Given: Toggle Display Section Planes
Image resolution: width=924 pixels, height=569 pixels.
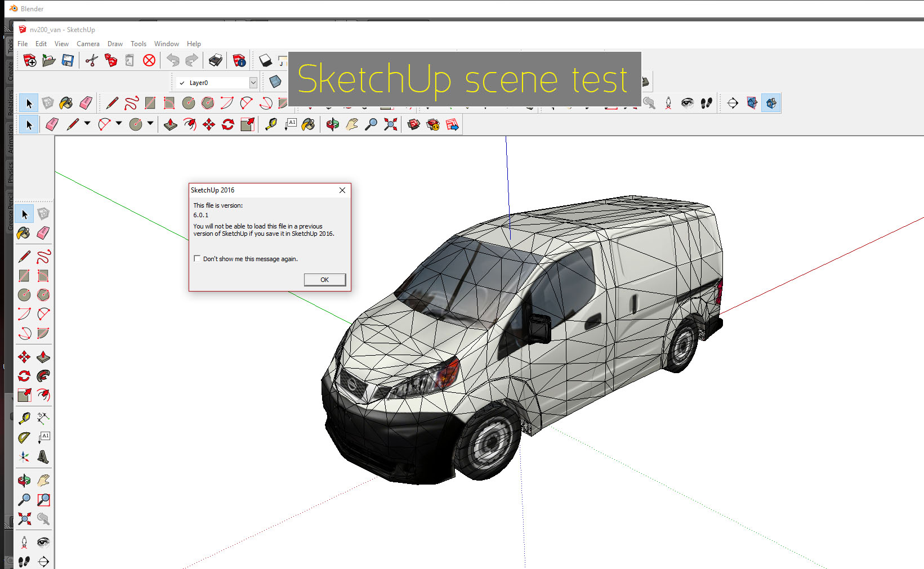Looking at the screenshot, I should pos(752,103).
